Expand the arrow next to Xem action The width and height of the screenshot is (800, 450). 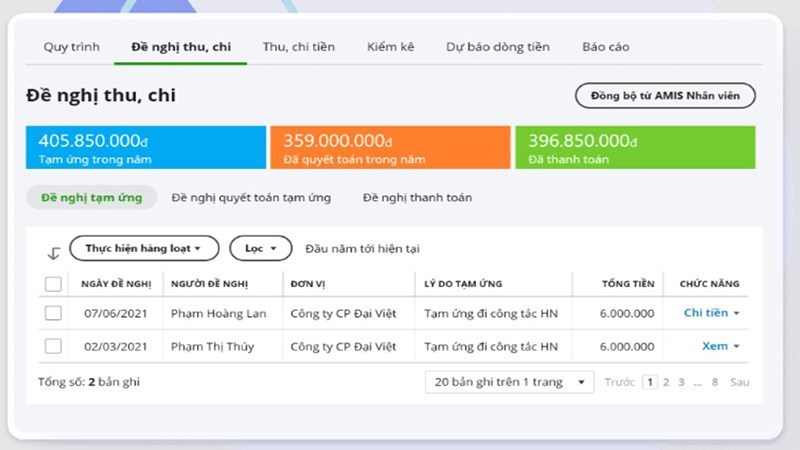(x=737, y=347)
